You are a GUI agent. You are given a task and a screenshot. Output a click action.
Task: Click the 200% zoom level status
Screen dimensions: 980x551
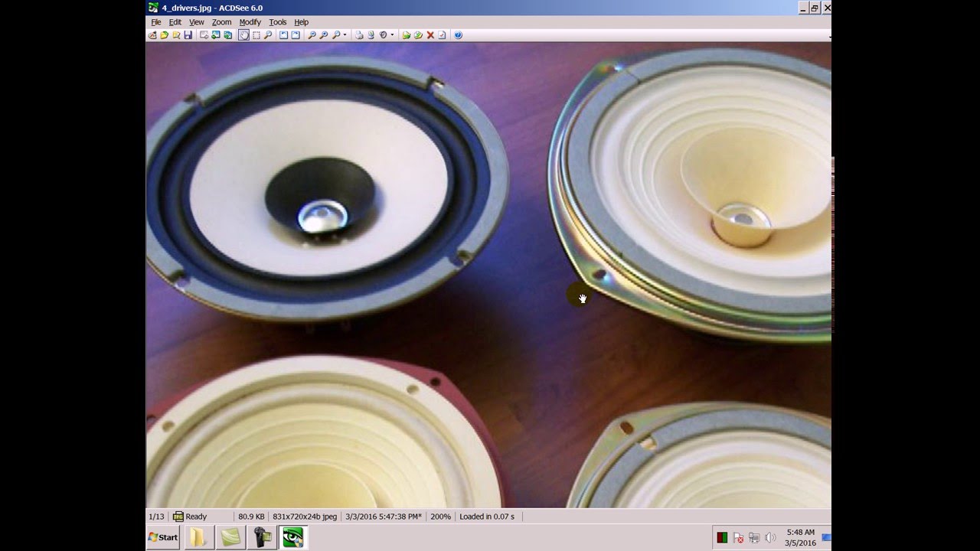[440, 517]
